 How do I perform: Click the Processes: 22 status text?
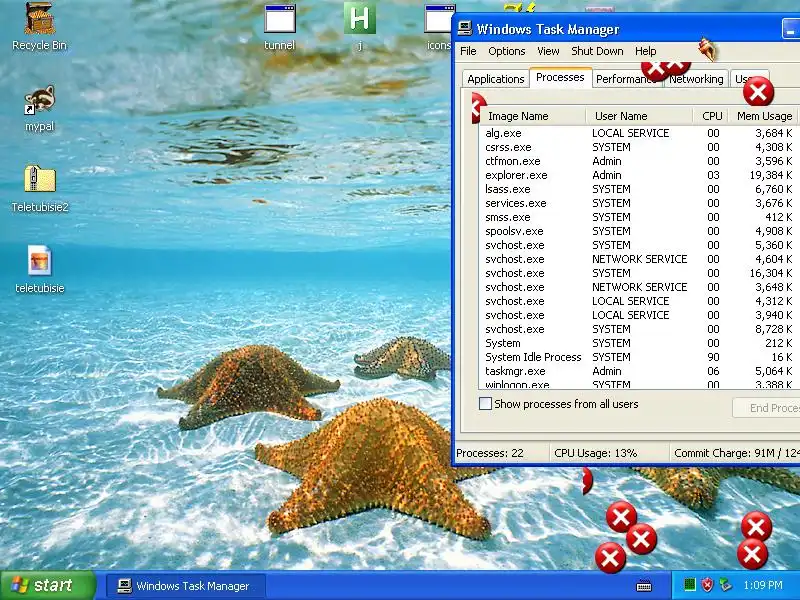click(x=490, y=453)
